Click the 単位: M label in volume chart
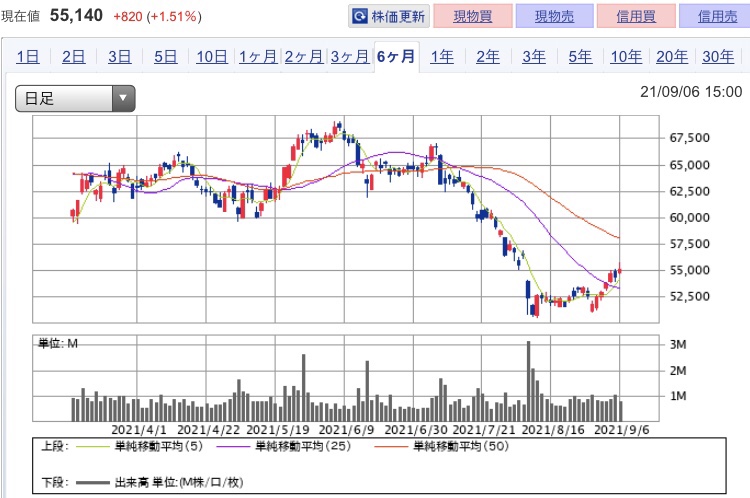The height and width of the screenshot is (498, 750). tap(58, 343)
